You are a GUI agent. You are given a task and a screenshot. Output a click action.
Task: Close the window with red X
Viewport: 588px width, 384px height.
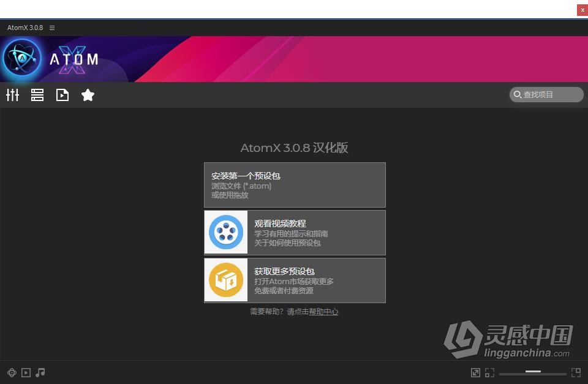pyautogui.click(x=582, y=10)
